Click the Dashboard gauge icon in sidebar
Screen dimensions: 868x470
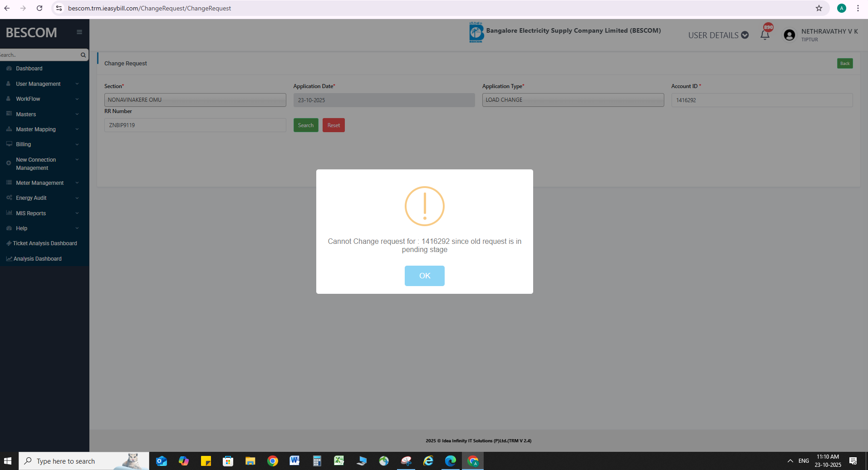tap(9, 69)
